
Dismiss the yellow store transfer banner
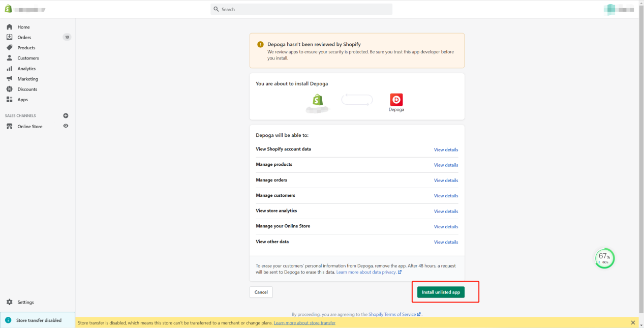(x=633, y=322)
